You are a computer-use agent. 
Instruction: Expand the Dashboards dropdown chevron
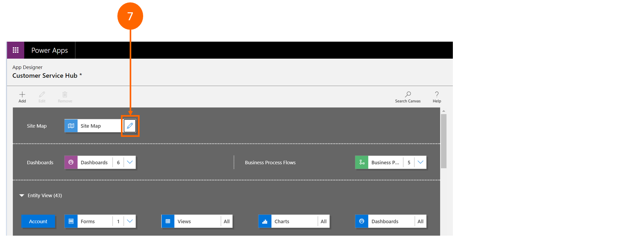click(x=130, y=162)
